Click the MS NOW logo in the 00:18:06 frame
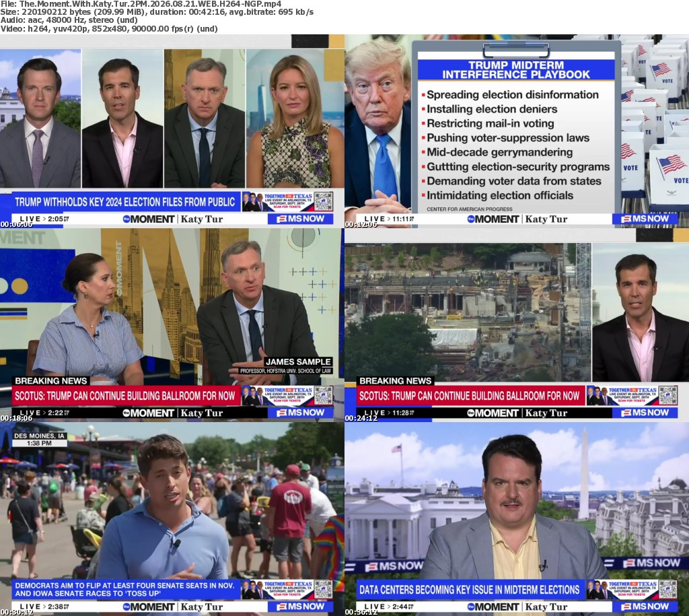 pyautogui.click(x=301, y=413)
